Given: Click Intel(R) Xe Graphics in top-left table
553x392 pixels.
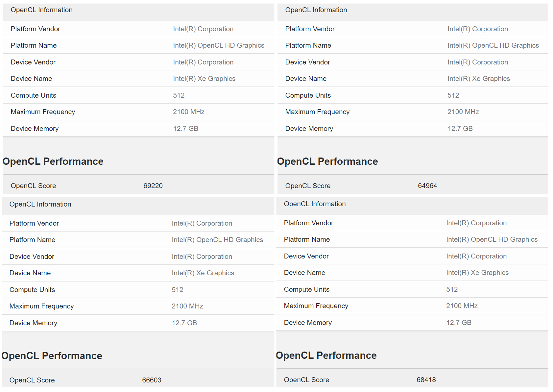Looking at the screenshot, I should [x=204, y=79].
